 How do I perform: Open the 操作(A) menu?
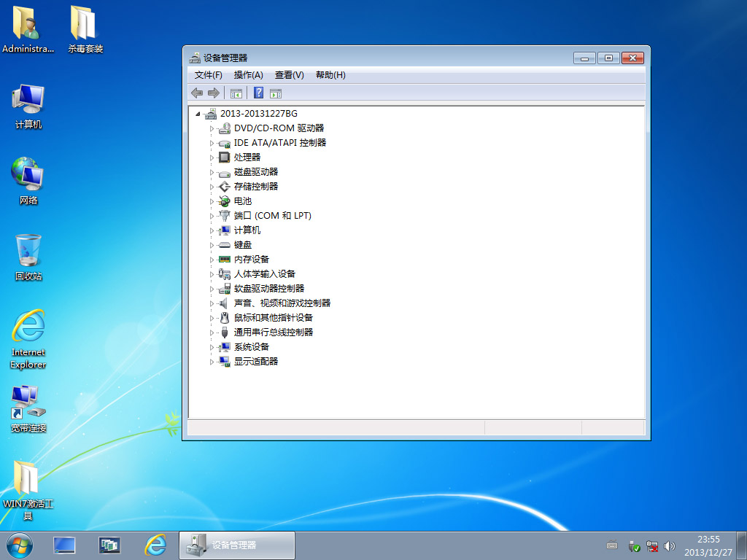pos(248,75)
